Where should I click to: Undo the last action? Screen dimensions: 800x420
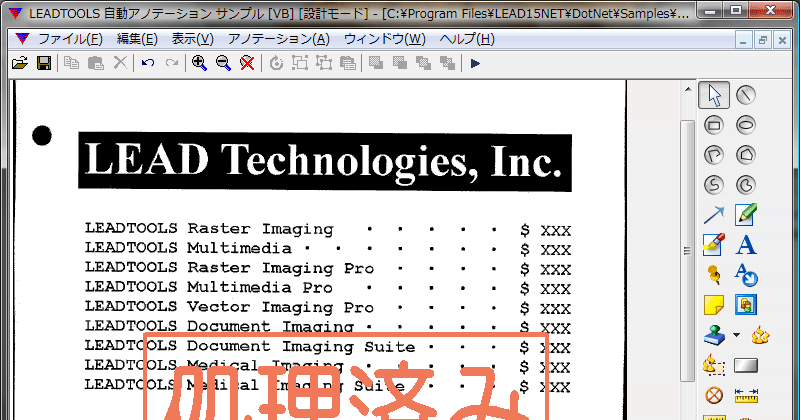click(148, 63)
